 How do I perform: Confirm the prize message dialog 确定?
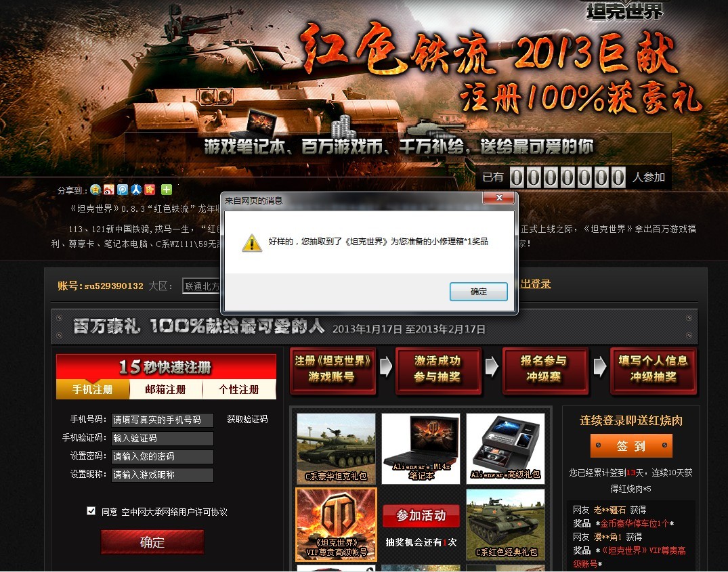[478, 292]
